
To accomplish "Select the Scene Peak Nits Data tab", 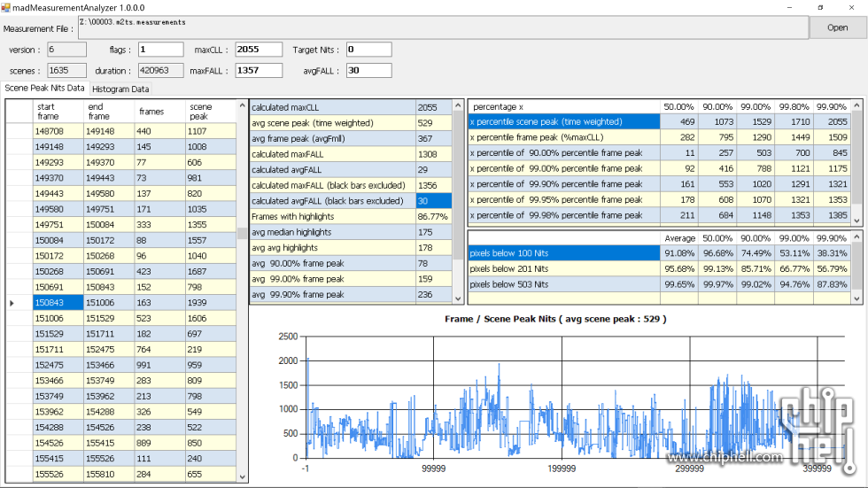I will 44,88.
